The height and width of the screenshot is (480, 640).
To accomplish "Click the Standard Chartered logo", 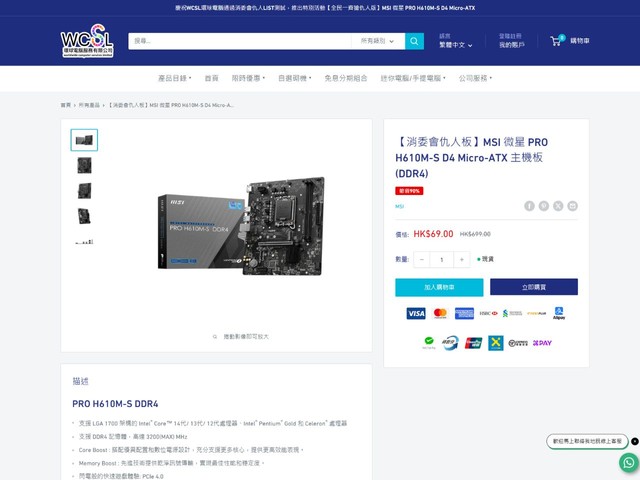I will click(x=512, y=313).
